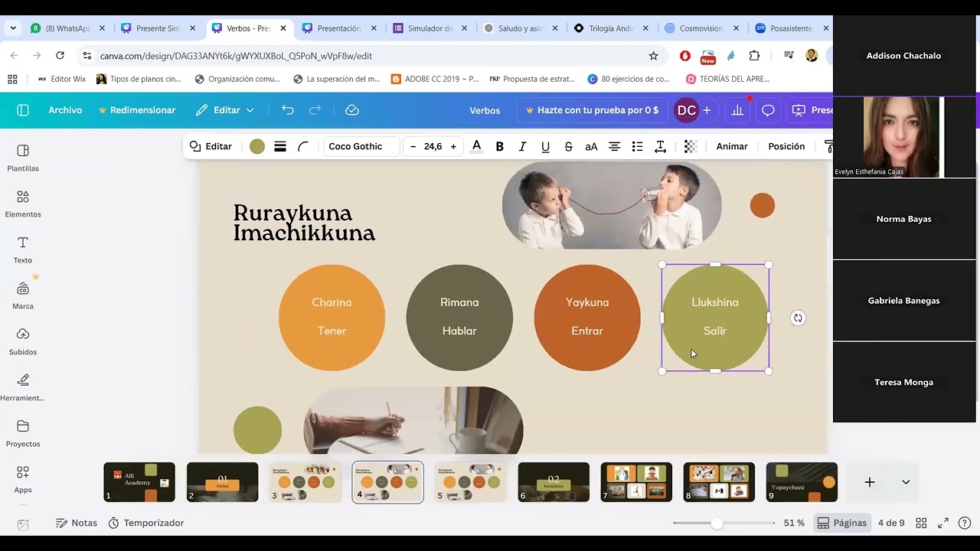Undo the last action in Canva
The height and width of the screenshot is (551, 980).
pyautogui.click(x=288, y=110)
